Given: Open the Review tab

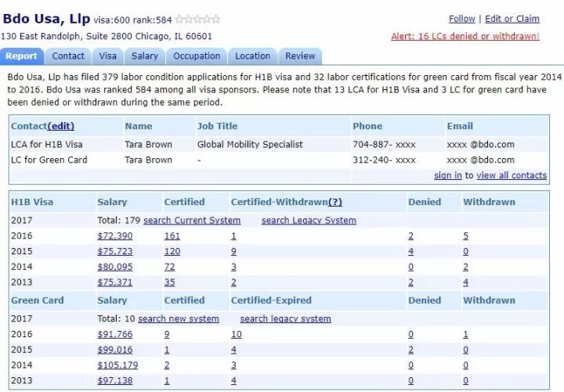Looking at the screenshot, I should tap(300, 56).
